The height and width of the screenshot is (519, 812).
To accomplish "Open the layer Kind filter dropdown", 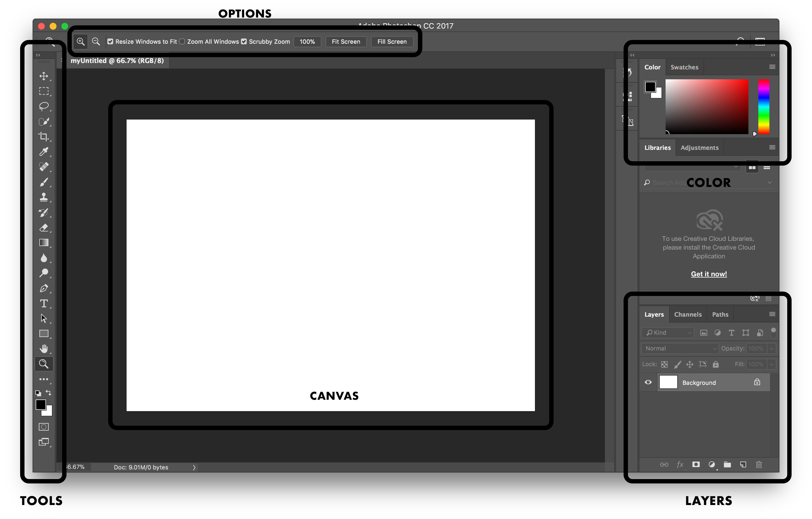I will pyautogui.click(x=668, y=333).
